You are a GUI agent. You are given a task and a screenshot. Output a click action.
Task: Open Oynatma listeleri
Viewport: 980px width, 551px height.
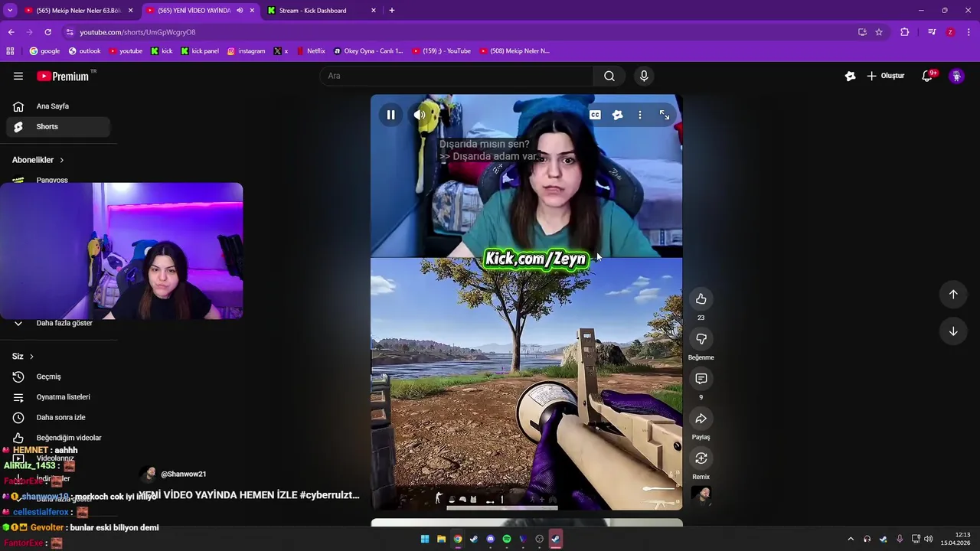click(58, 397)
